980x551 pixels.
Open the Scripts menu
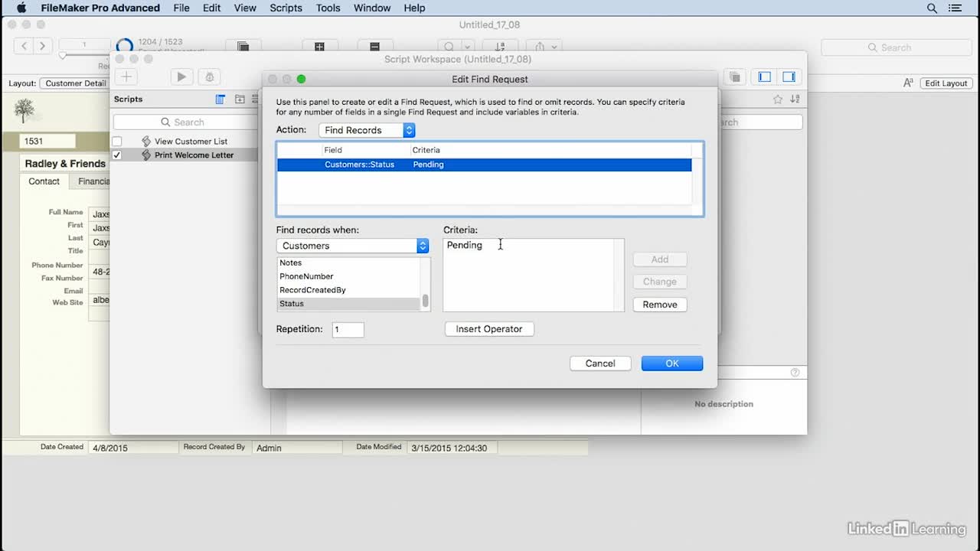286,8
